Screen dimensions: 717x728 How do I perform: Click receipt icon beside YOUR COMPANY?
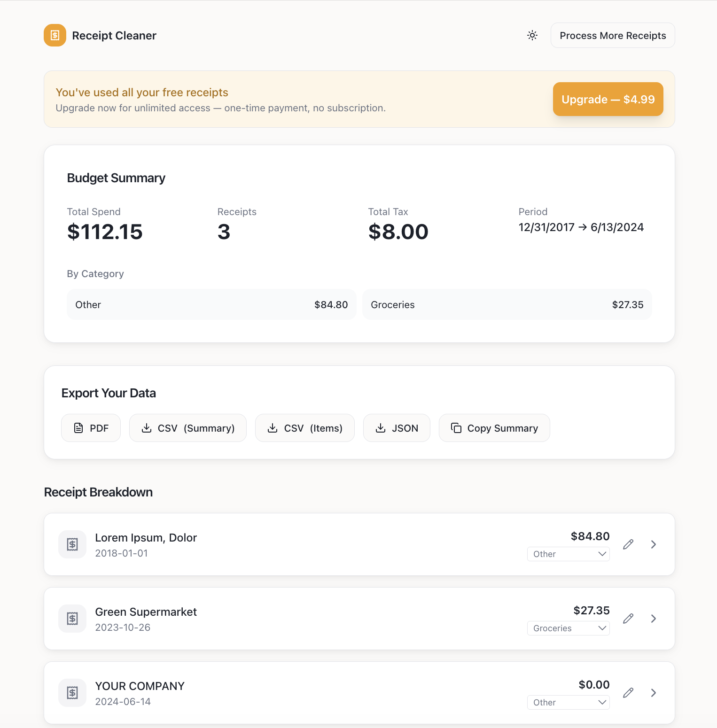coord(72,693)
